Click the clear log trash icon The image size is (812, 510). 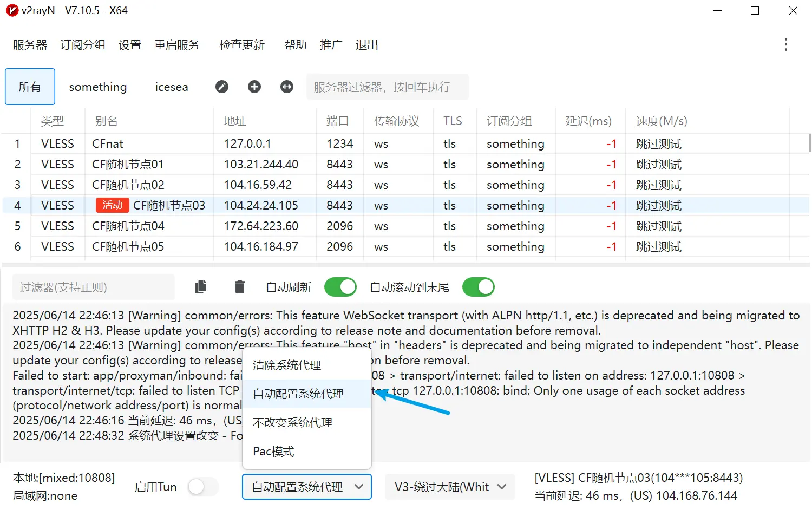(240, 287)
